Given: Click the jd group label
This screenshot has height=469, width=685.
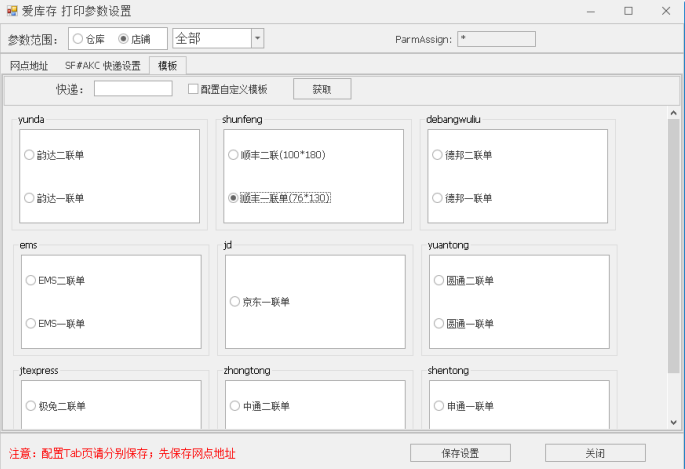Looking at the screenshot, I should [228, 245].
